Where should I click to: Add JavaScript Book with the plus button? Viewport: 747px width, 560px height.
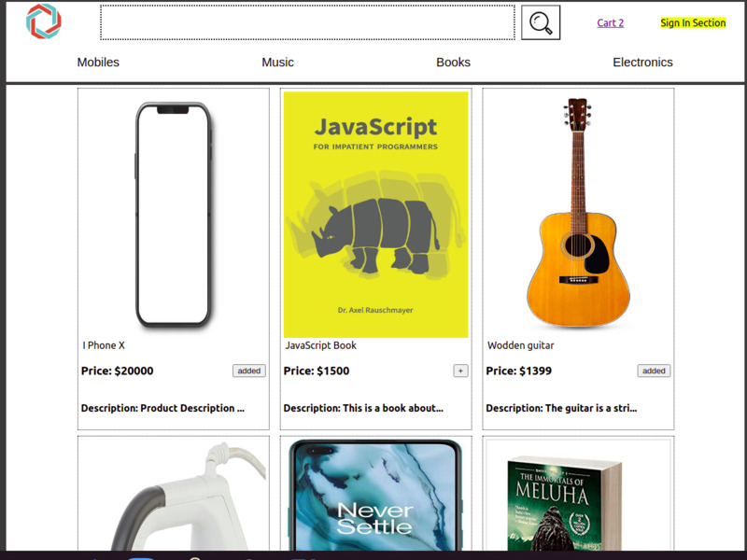(460, 371)
